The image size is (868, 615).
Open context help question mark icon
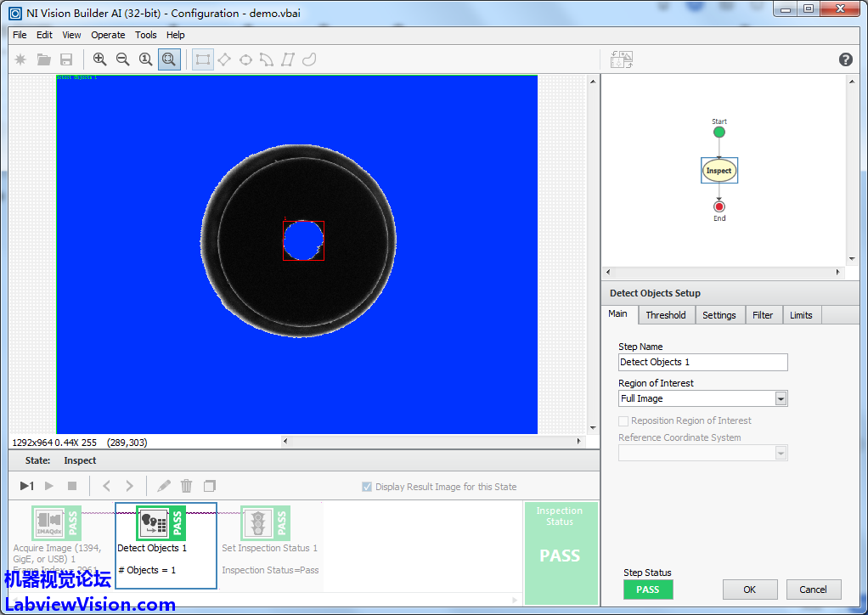pyautogui.click(x=845, y=59)
